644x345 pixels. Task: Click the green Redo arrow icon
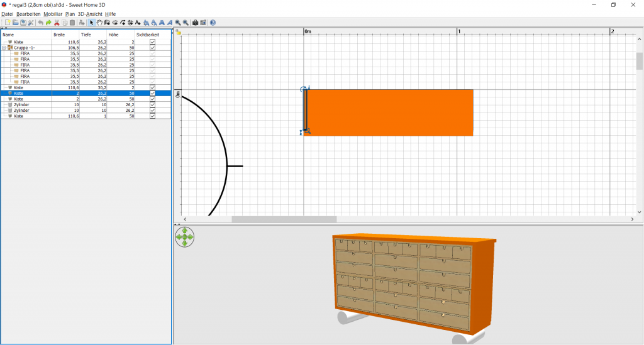pyautogui.click(x=48, y=23)
